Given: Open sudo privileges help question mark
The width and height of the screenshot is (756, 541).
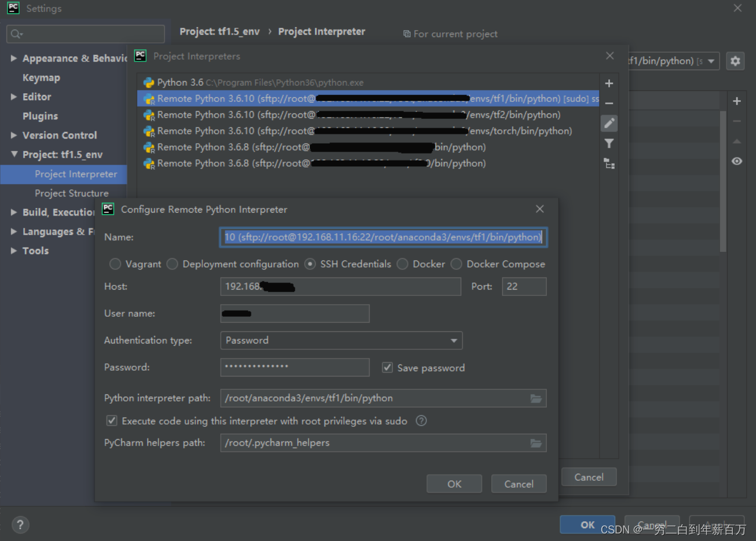Looking at the screenshot, I should [422, 421].
